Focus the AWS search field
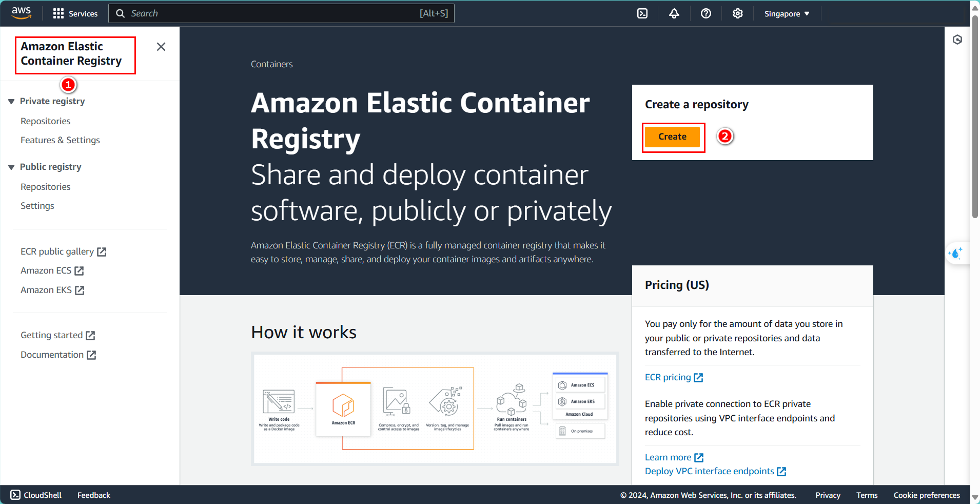 (x=281, y=13)
